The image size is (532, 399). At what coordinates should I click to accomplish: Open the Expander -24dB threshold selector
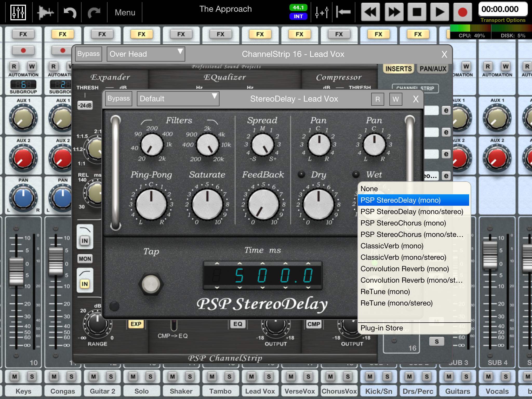(85, 105)
